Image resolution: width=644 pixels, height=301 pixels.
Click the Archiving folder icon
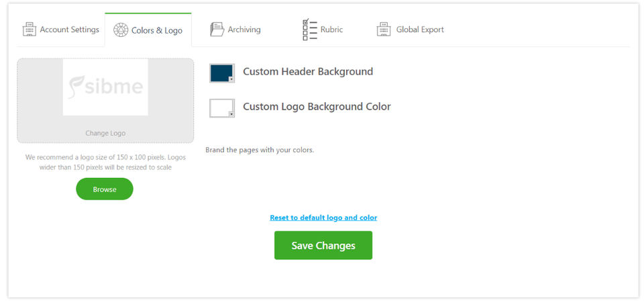coord(217,30)
